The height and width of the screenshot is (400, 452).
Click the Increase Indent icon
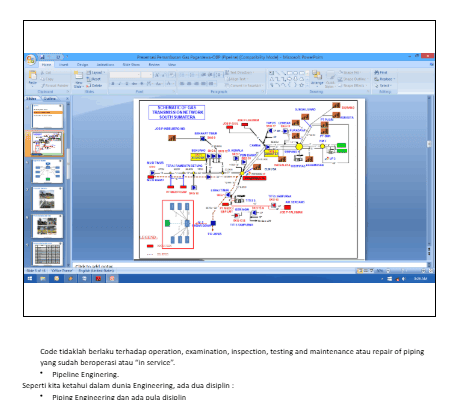click(x=210, y=75)
